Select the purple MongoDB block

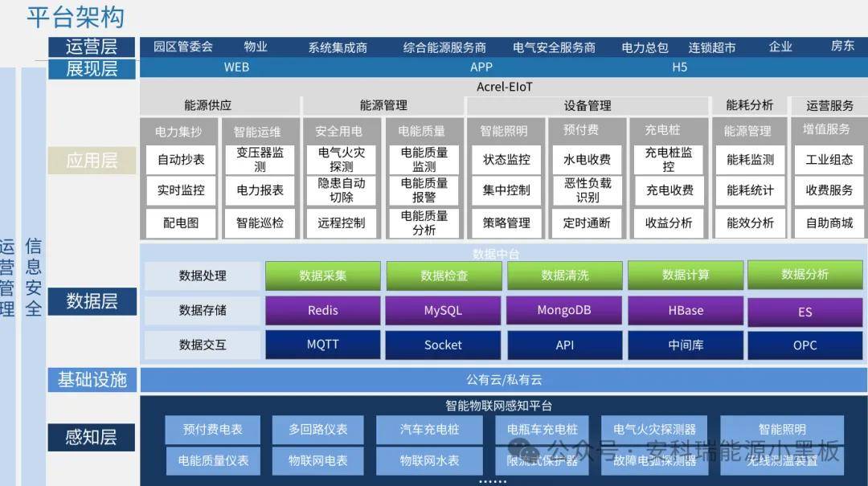click(x=565, y=310)
